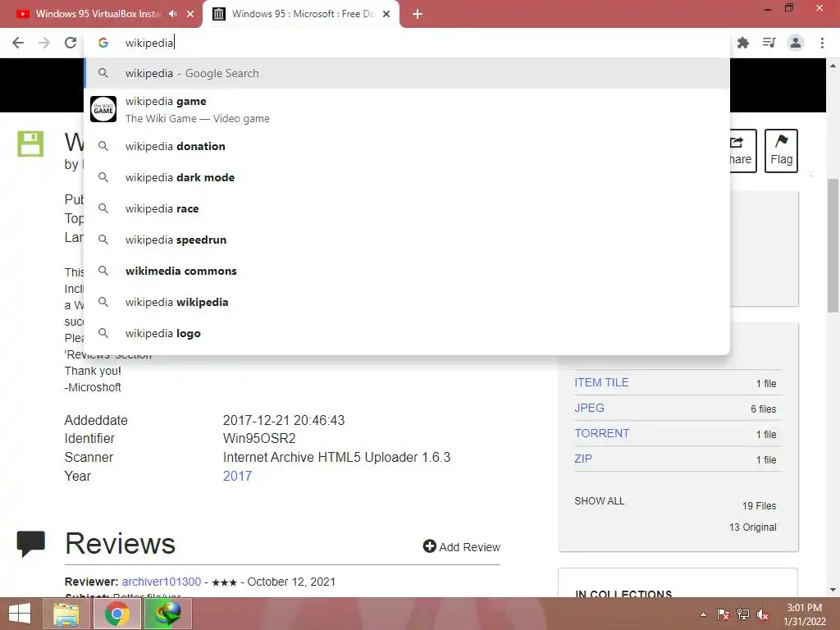Click the Chrome icon in the taskbar
840x630 pixels.
(x=116, y=614)
